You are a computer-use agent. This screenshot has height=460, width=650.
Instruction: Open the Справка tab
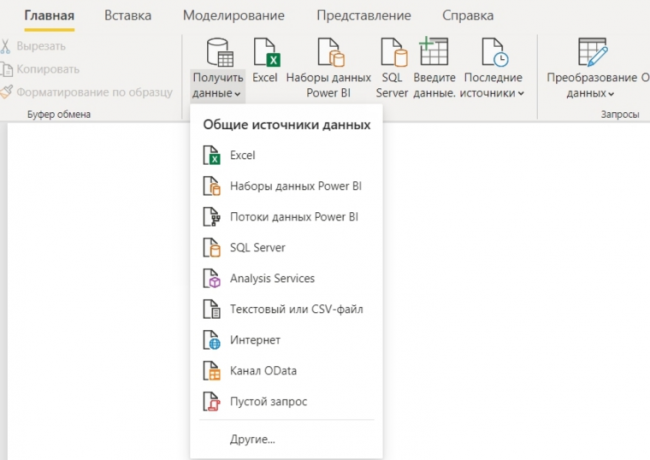click(466, 16)
